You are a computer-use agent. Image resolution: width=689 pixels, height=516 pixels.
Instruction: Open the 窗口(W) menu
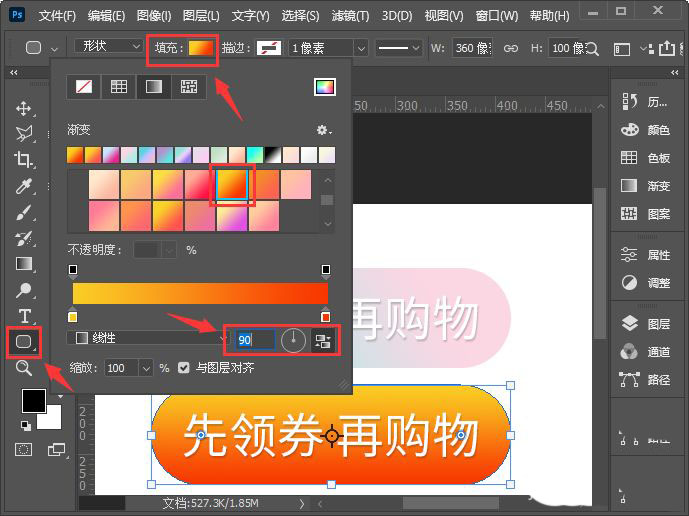[x=497, y=16]
